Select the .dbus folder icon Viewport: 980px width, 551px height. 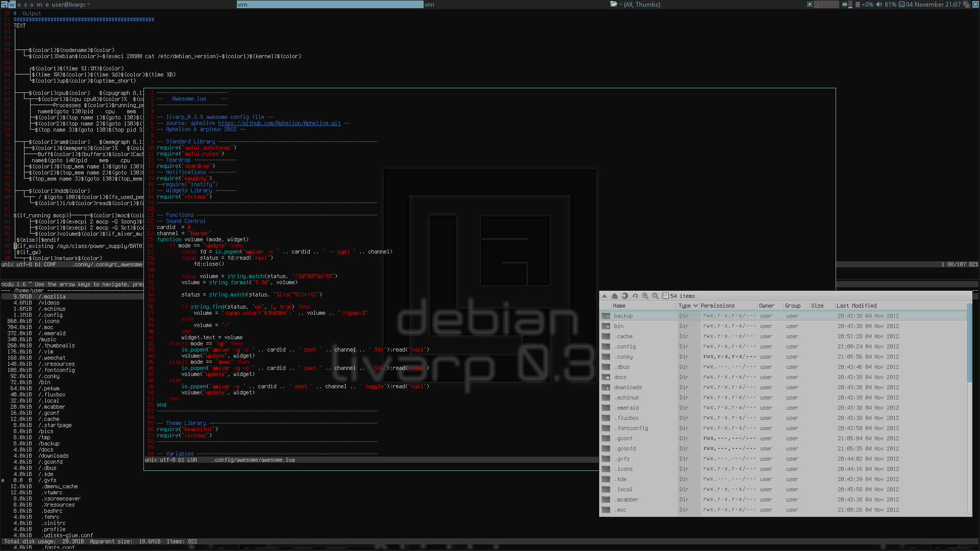606,367
